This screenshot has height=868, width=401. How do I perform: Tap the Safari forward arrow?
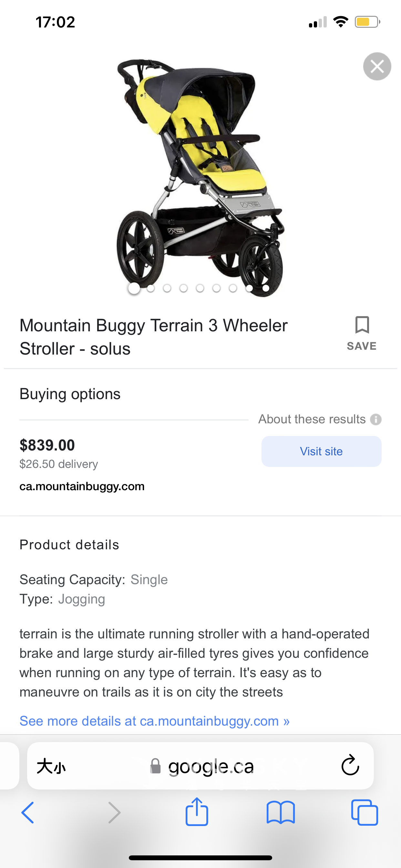pos(114,812)
